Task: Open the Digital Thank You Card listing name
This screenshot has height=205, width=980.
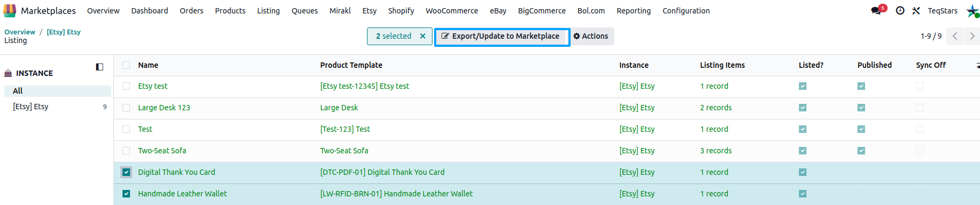Action: [x=176, y=172]
